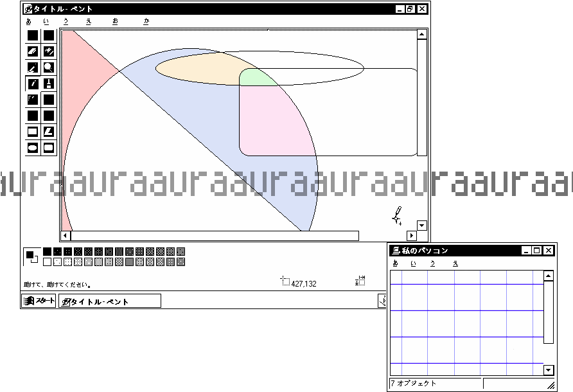Click タイトル-ペント taskbar button
The image size is (573, 392).
(x=109, y=301)
